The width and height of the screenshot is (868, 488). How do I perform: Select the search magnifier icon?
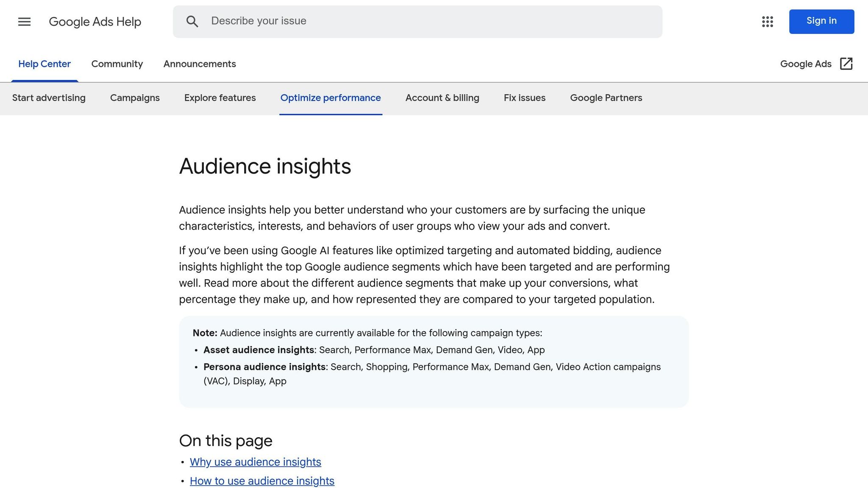click(x=193, y=21)
